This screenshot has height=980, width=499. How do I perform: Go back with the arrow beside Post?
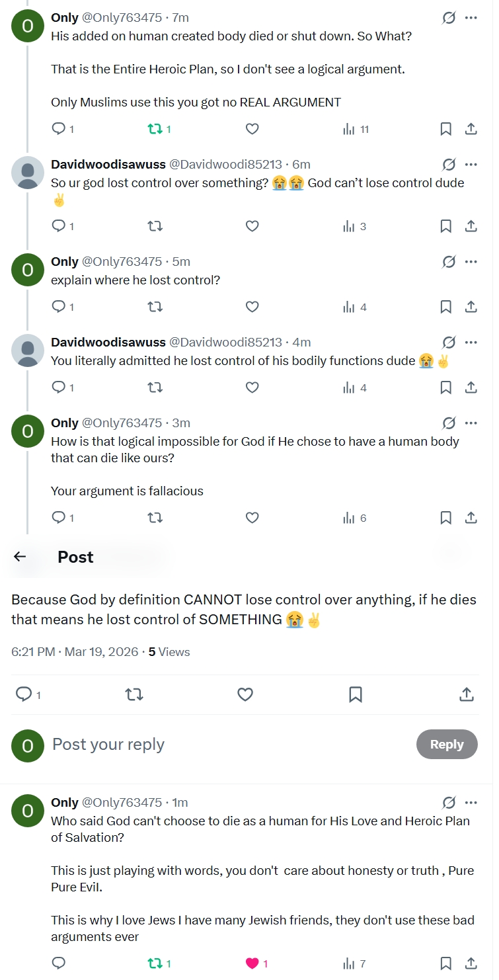[20, 557]
